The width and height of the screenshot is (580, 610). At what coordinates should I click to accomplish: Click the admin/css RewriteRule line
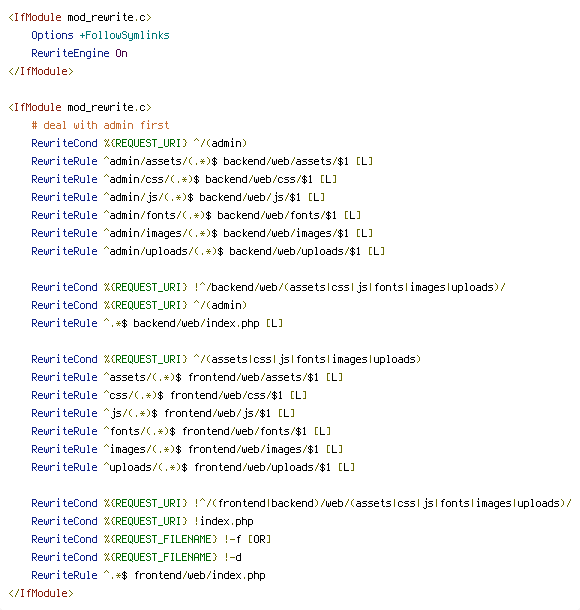pos(184,179)
